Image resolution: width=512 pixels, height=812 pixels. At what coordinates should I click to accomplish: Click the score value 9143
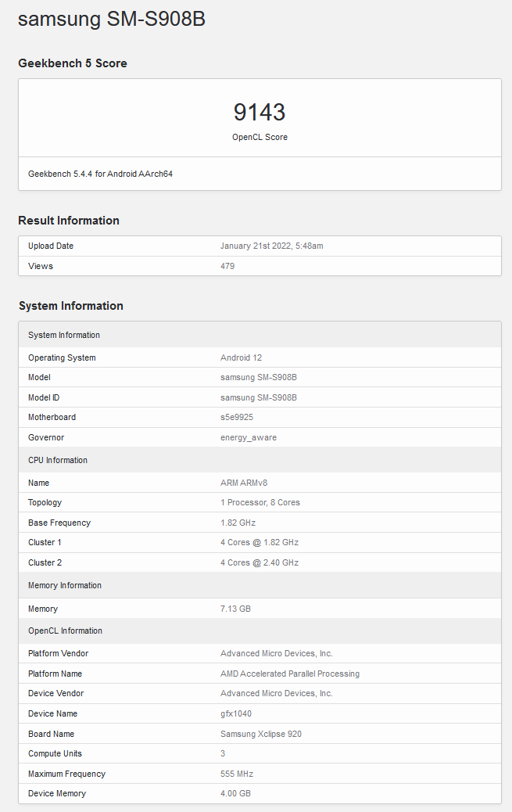[x=260, y=112]
